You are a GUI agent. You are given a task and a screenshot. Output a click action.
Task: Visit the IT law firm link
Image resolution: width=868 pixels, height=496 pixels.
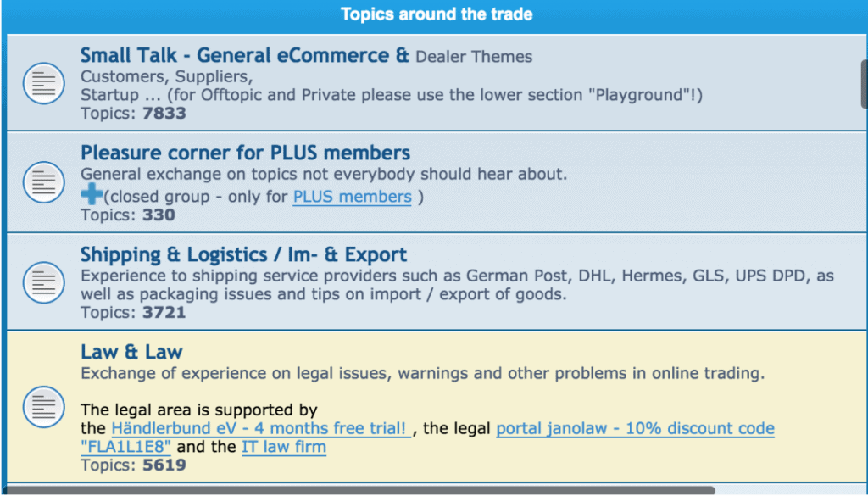(284, 447)
